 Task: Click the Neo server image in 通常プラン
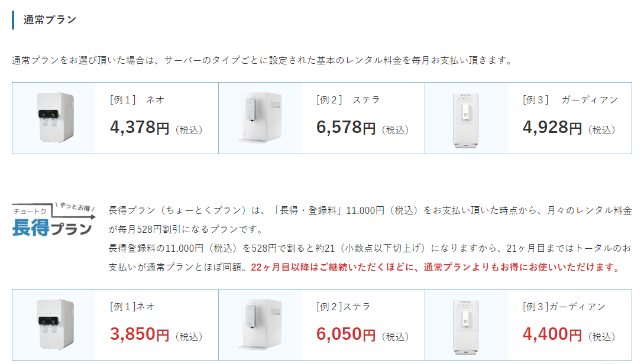(55, 118)
